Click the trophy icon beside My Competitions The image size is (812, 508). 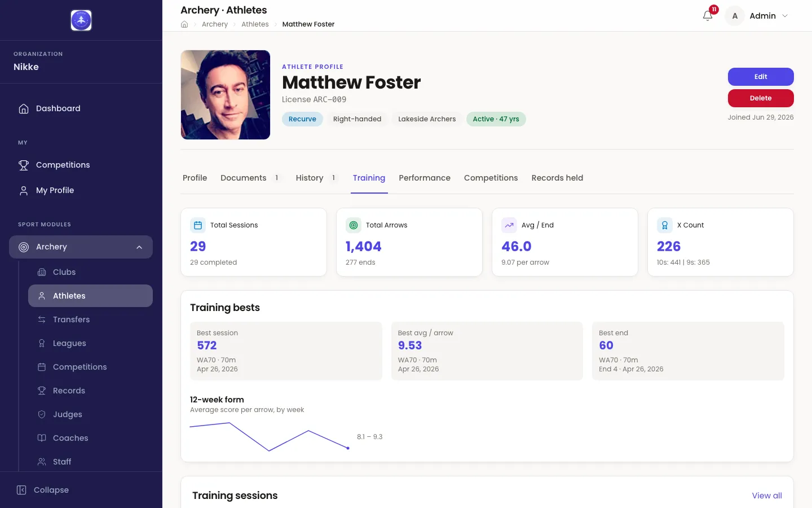[x=24, y=165]
